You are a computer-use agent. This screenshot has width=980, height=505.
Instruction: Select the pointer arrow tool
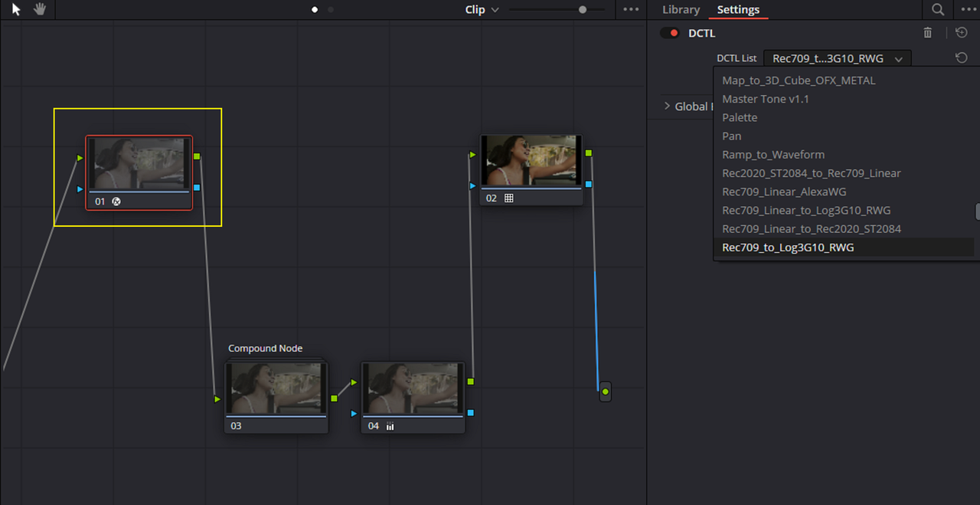(x=17, y=9)
